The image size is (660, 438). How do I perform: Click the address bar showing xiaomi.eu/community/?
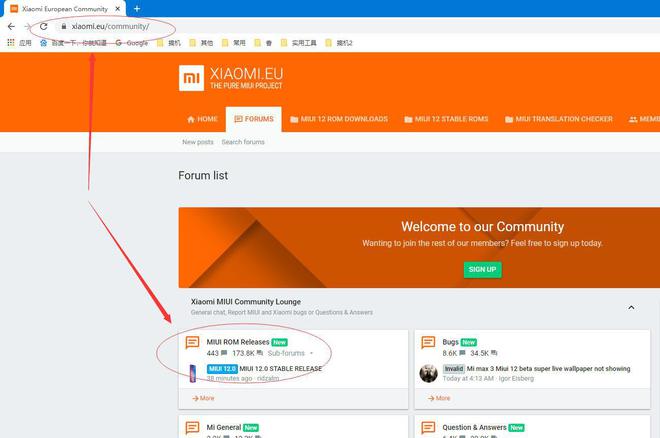click(110, 26)
